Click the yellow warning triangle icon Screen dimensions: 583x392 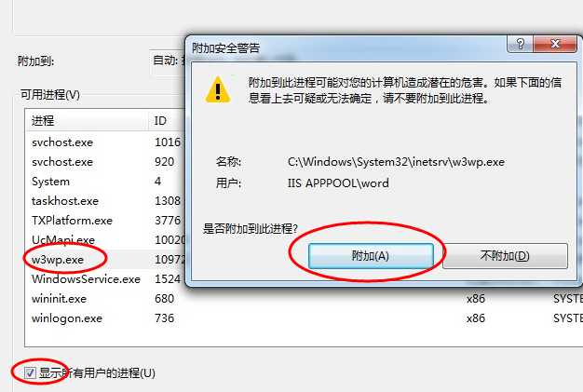[218, 90]
